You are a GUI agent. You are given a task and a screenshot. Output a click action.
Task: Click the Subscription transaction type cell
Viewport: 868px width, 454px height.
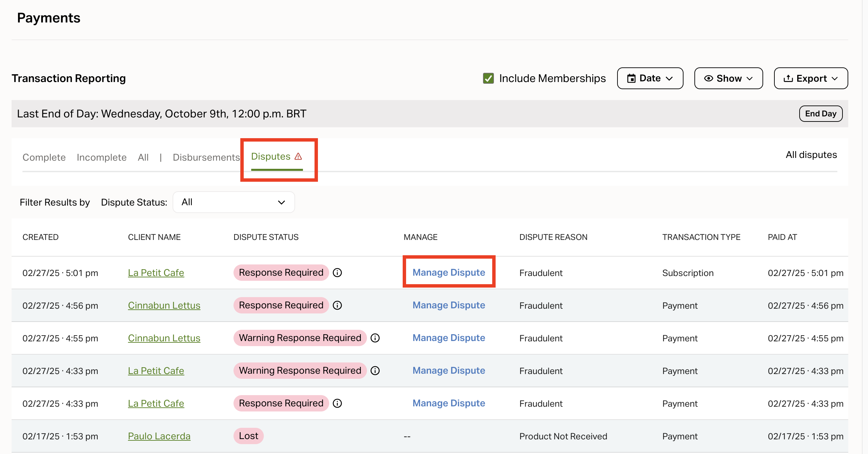[688, 273]
